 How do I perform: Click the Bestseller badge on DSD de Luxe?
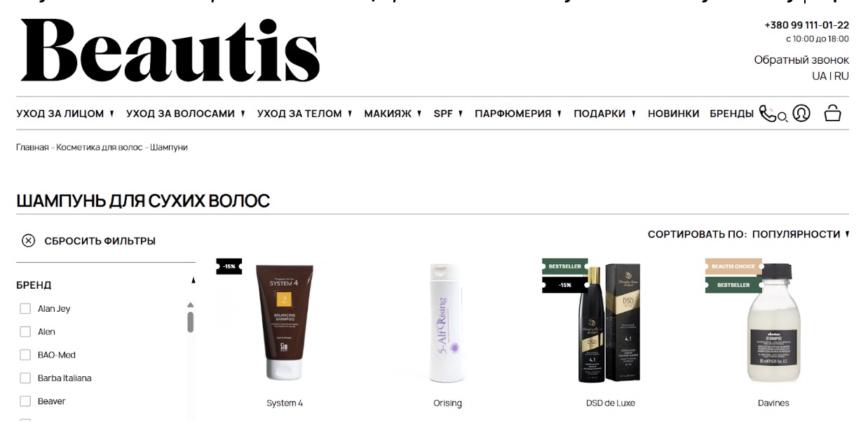[565, 266]
